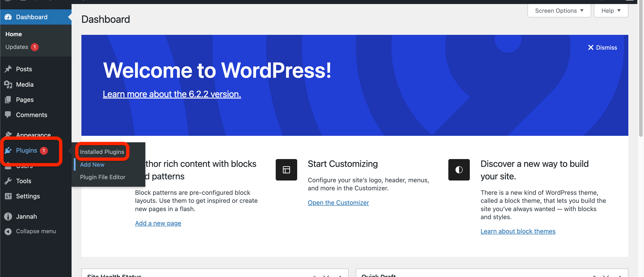Click the Comments speech bubble icon
This screenshot has height=277, width=644.
tap(8, 115)
